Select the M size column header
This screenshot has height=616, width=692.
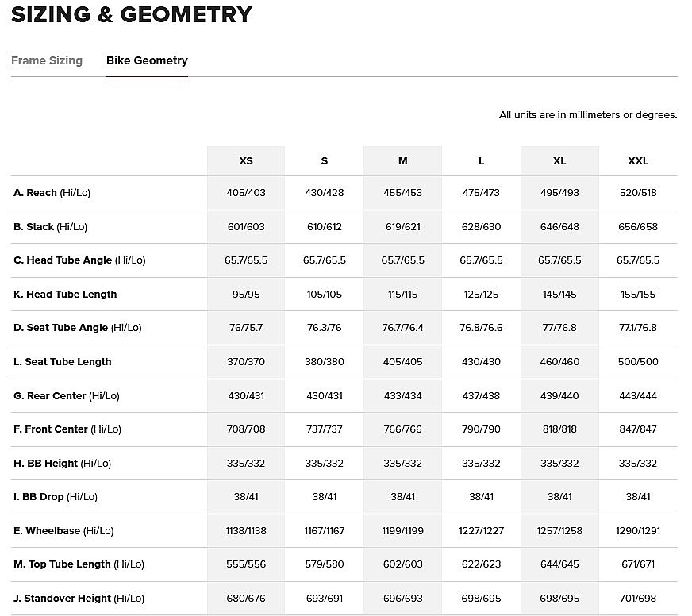coord(402,160)
